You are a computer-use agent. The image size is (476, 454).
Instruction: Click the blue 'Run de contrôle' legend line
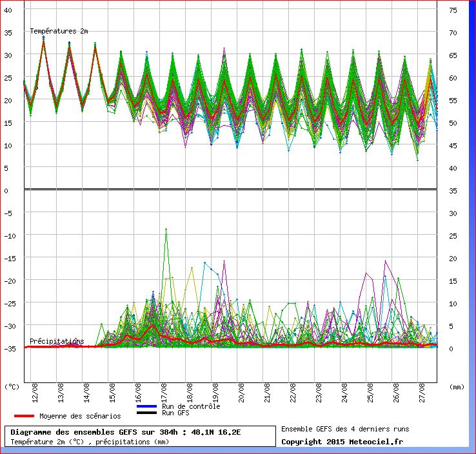pos(146,406)
